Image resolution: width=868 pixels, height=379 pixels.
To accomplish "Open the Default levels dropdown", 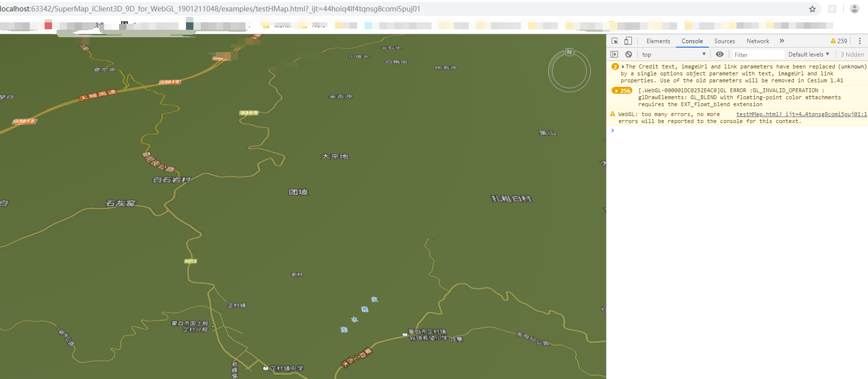I will pyautogui.click(x=808, y=55).
